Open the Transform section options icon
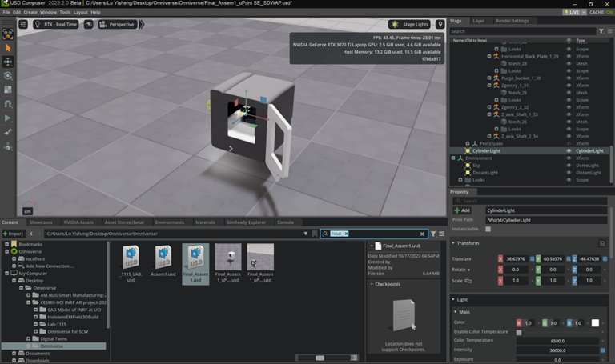 point(602,243)
